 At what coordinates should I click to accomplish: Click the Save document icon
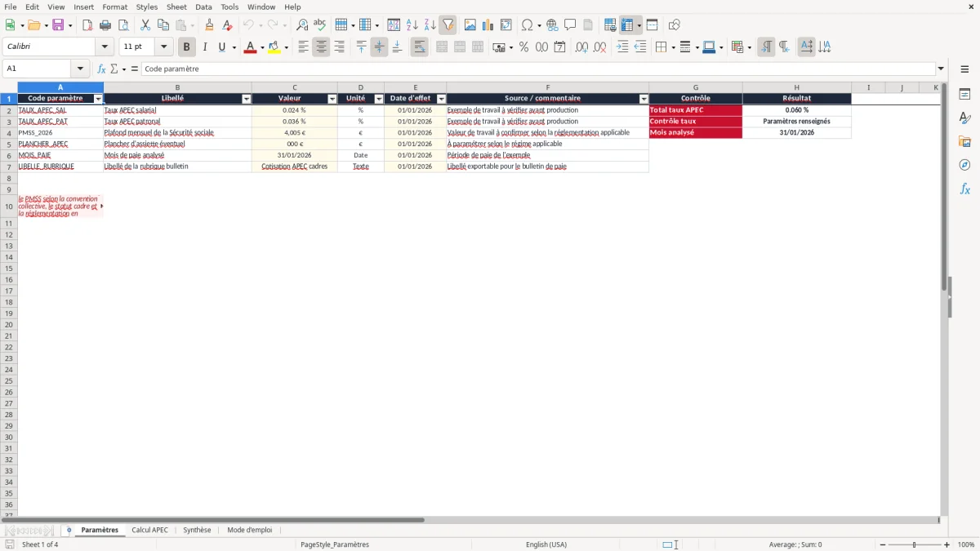[x=57, y=25]
